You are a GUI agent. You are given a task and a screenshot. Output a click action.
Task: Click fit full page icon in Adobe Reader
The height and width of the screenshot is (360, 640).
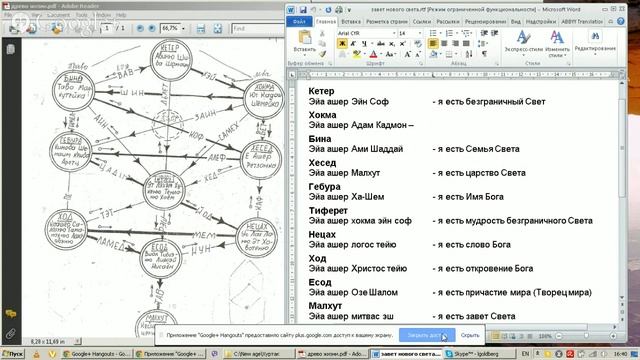218,28
